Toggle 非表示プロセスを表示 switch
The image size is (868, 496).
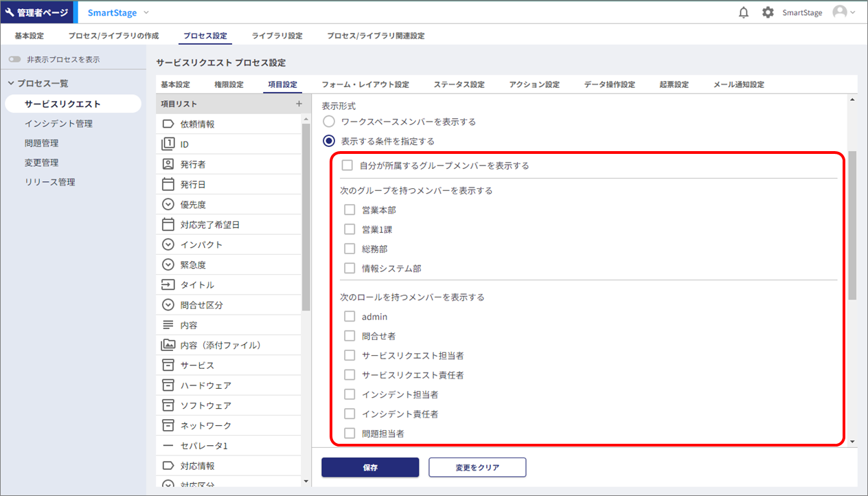pos(14,60)
